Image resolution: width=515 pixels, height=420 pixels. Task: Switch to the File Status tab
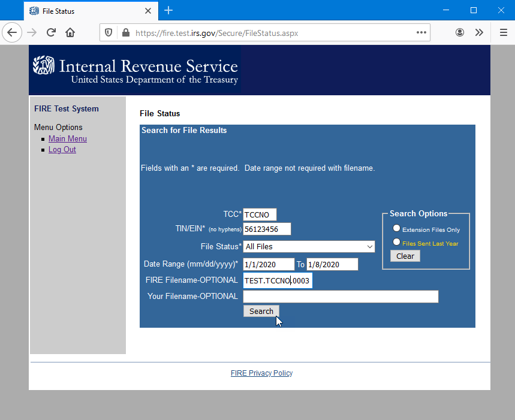pyautogui.click(x=84, y=11)
